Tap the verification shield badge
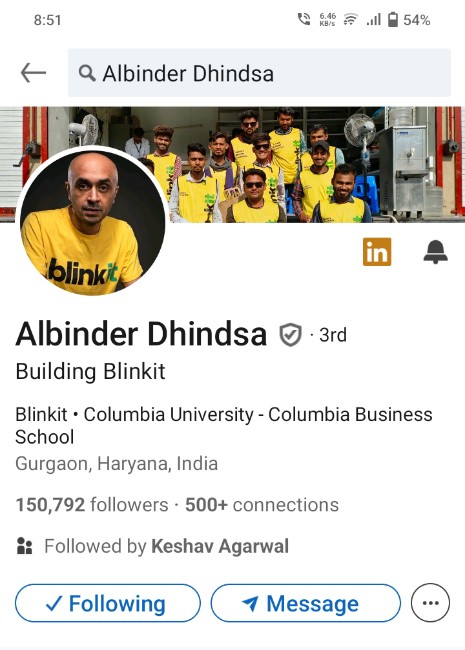The image size is (465, 650). click(x=290, y=335)
